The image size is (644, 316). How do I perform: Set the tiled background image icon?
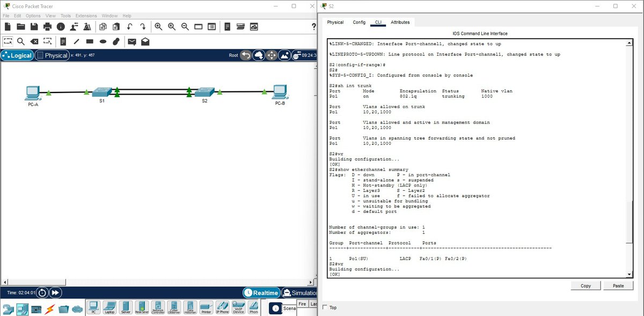[284, 55]
